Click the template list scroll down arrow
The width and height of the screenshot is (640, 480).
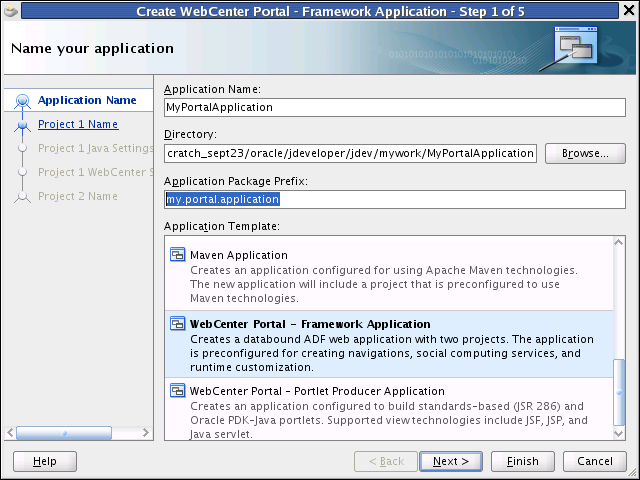click(x=619, y=433)
